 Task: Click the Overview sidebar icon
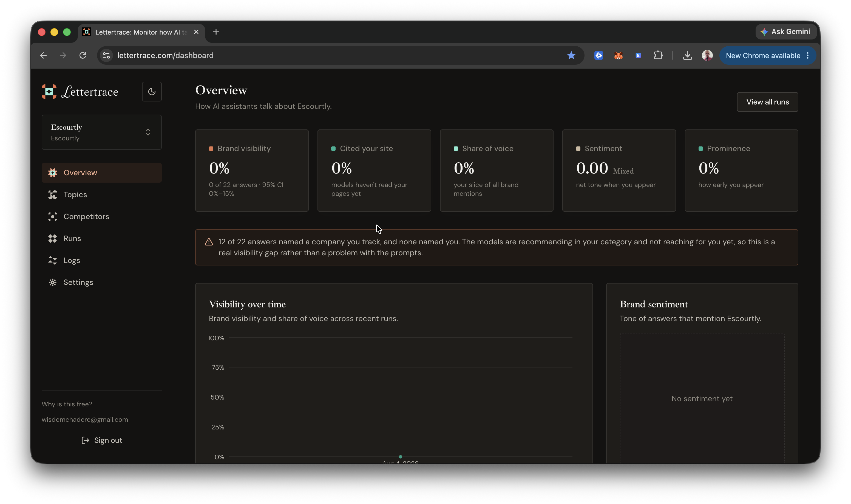(x=53, y=172)
